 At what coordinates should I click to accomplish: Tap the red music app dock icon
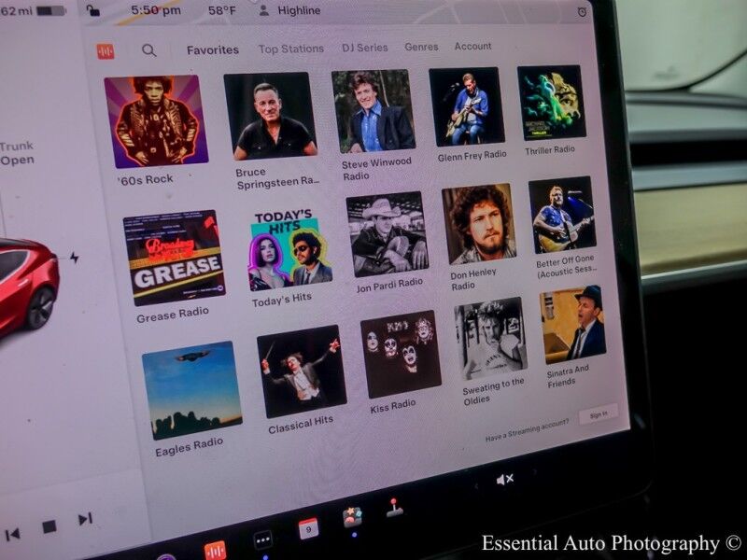(x=215, y=550)
